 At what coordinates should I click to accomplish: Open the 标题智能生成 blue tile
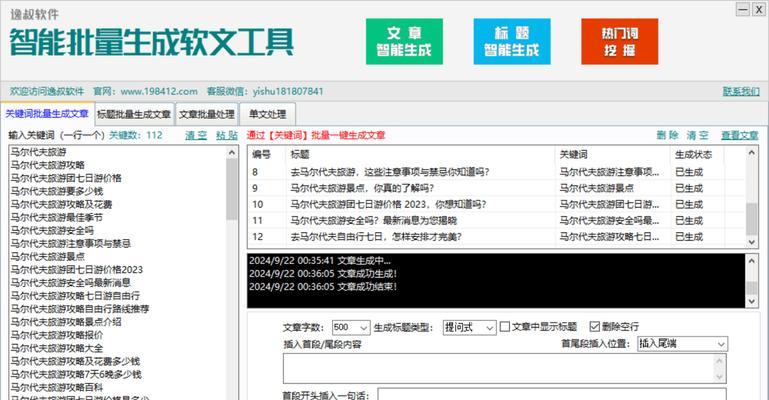point(512,42)
